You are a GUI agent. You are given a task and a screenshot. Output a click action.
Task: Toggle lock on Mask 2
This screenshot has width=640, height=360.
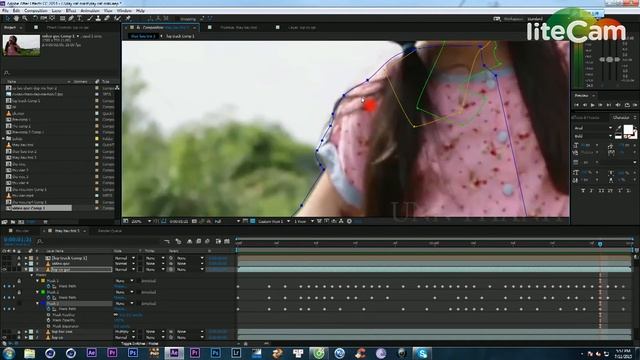19,292
